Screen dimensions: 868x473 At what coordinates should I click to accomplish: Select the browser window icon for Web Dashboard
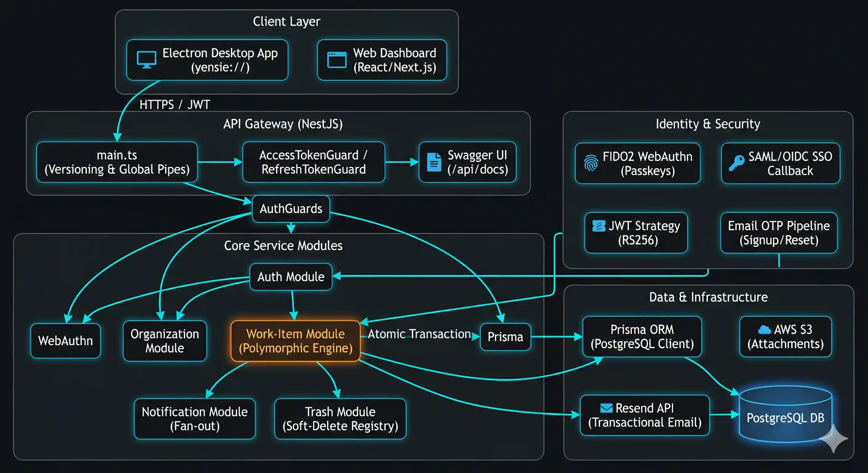pos(336,60)
